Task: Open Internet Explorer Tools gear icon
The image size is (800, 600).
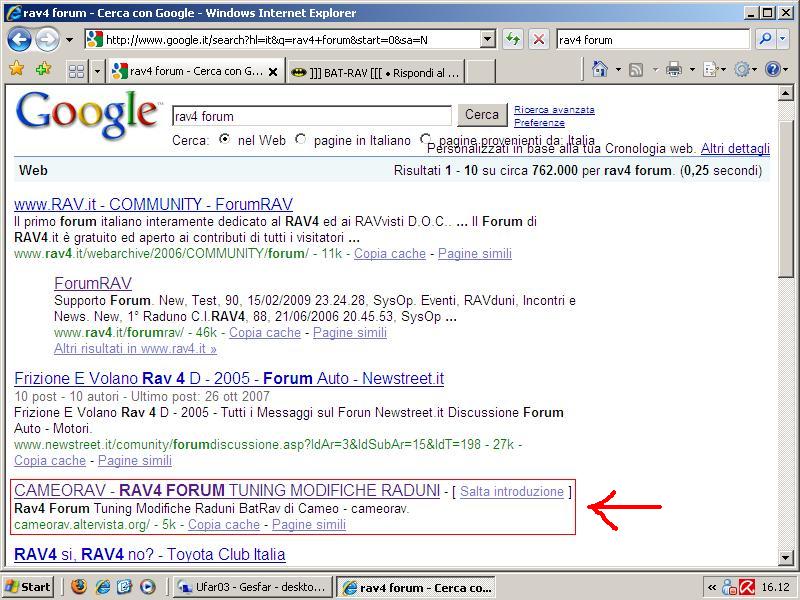Action: 740,70
